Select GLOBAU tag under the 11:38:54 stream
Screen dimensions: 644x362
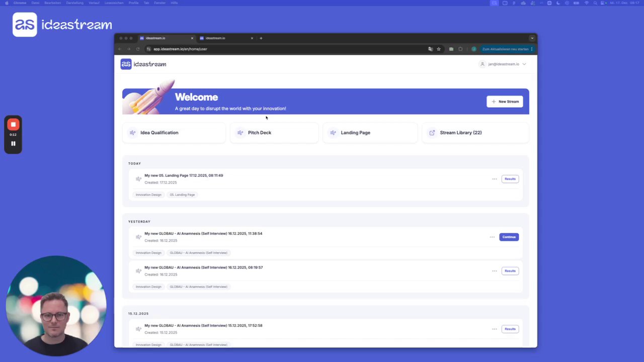pyautogui.click(x=198, y=253)
